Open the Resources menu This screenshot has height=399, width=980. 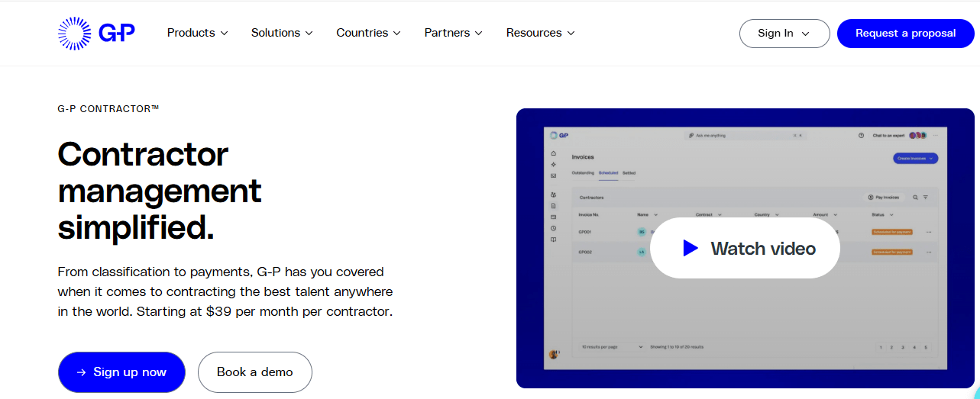coord(540,33)
